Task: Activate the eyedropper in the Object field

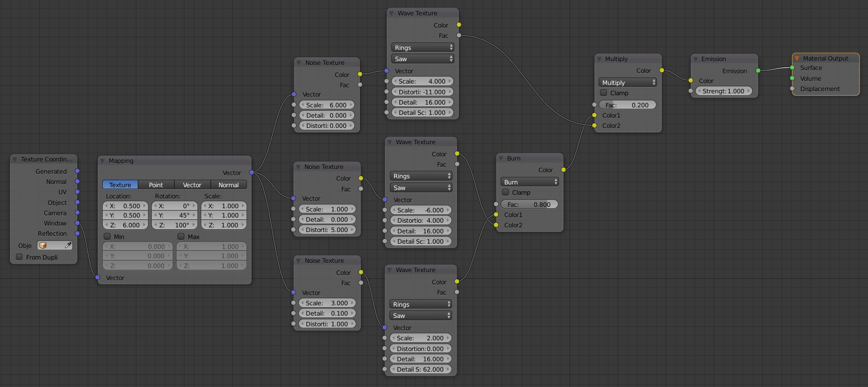Action: click(x=68, y=246)
